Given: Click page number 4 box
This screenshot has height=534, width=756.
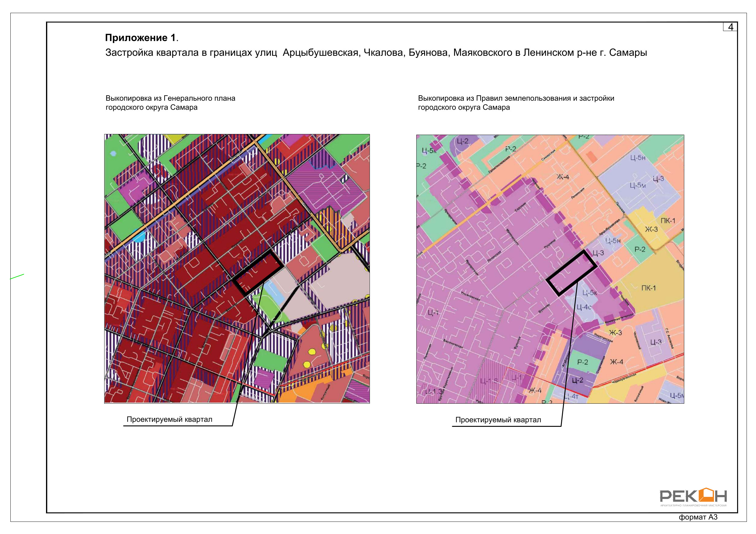Looking at the screenshot, I should (730, 27).
